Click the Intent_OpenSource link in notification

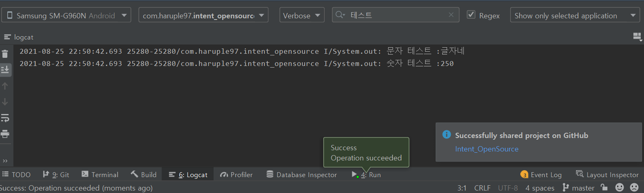(x=487, y=149)
